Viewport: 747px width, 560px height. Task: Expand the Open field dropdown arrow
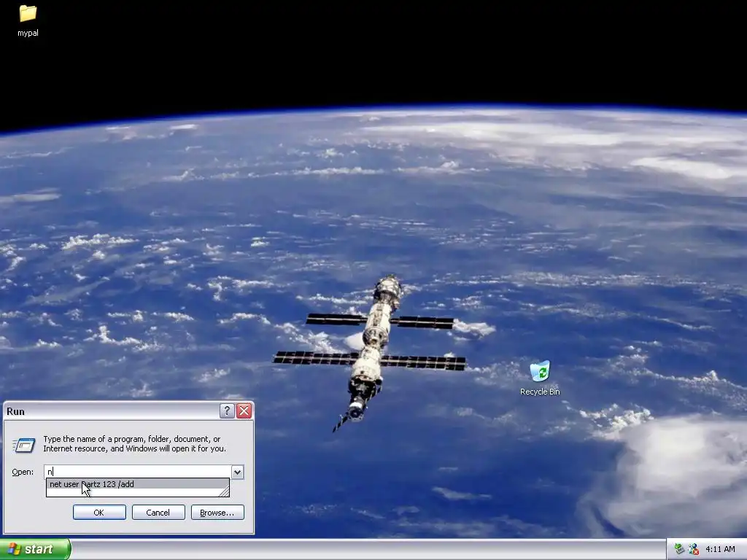tap(237, 472)
